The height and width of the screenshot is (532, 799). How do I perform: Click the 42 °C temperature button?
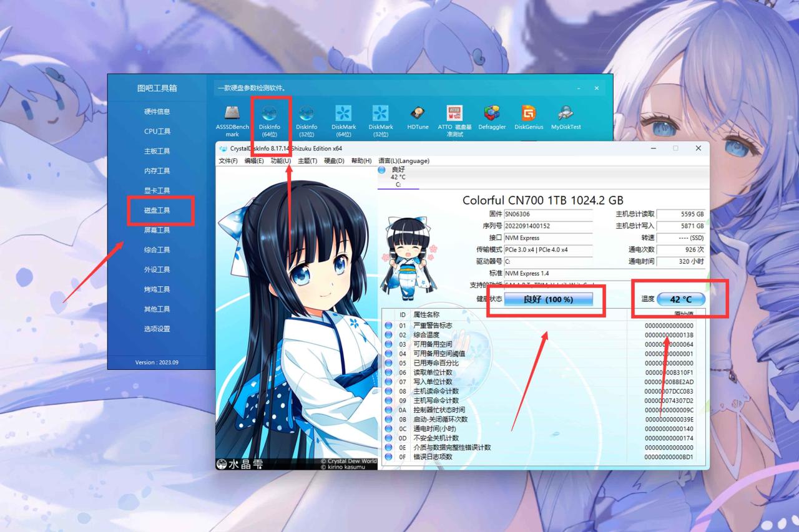[x=681, y=299]
